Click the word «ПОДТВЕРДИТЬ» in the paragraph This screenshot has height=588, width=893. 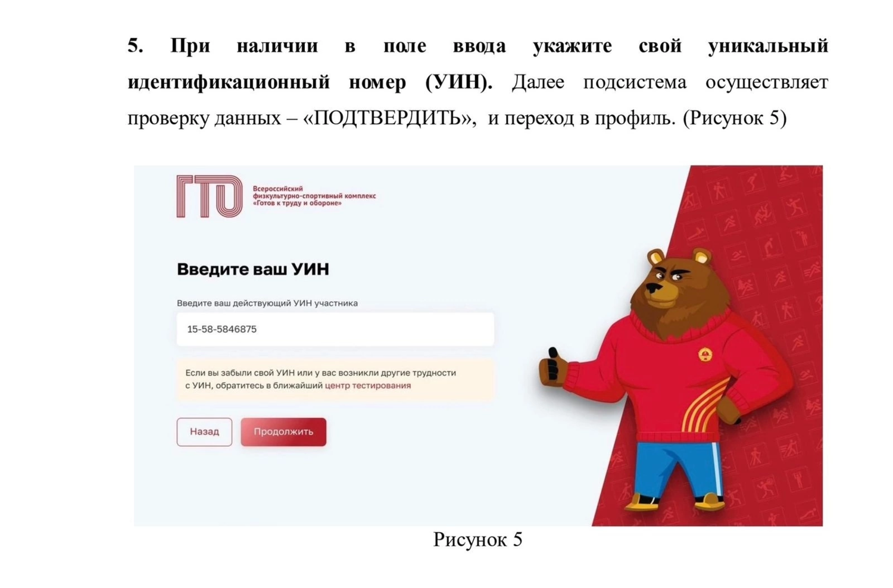click(x=389, y=118)
